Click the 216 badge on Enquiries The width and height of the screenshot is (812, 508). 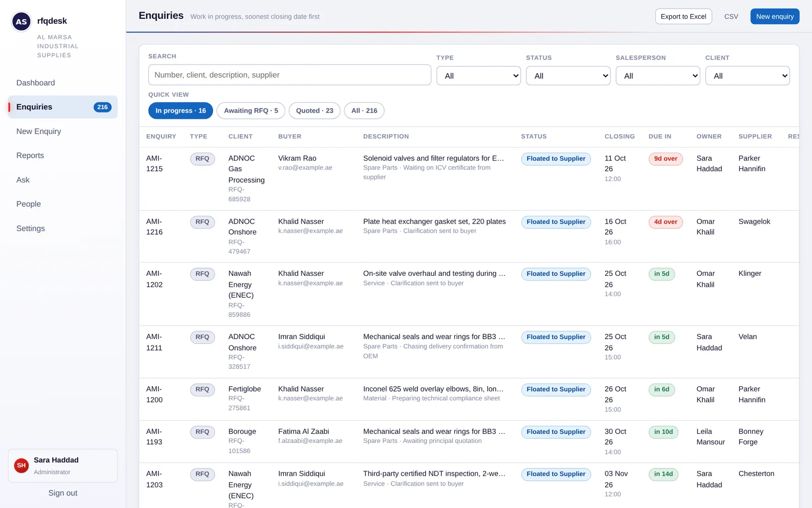point(103,107)
